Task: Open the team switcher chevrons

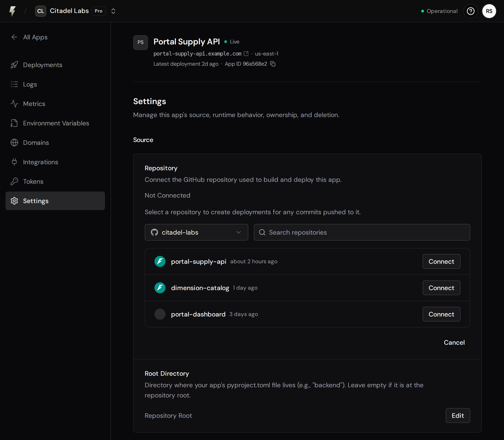Action: click(113, 11)
